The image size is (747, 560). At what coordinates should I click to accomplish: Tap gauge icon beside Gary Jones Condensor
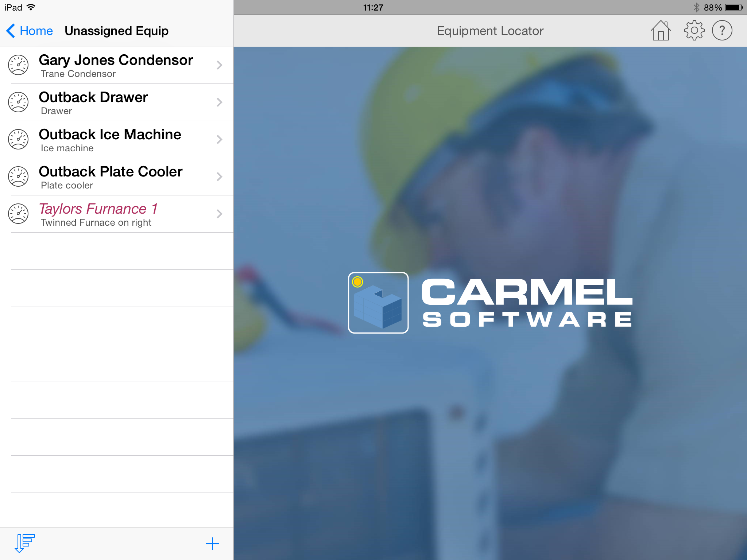(18, 65)
